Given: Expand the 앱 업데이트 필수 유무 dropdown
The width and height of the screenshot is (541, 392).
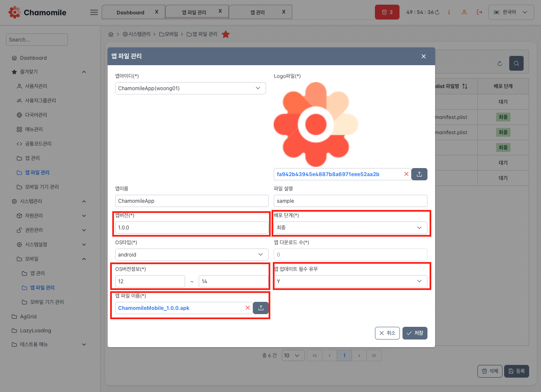Looking at the screenshot, I should [350, 281].
